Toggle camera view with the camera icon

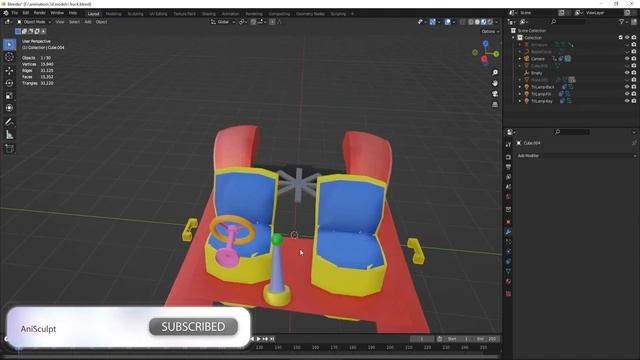click(x=495, y=94)
